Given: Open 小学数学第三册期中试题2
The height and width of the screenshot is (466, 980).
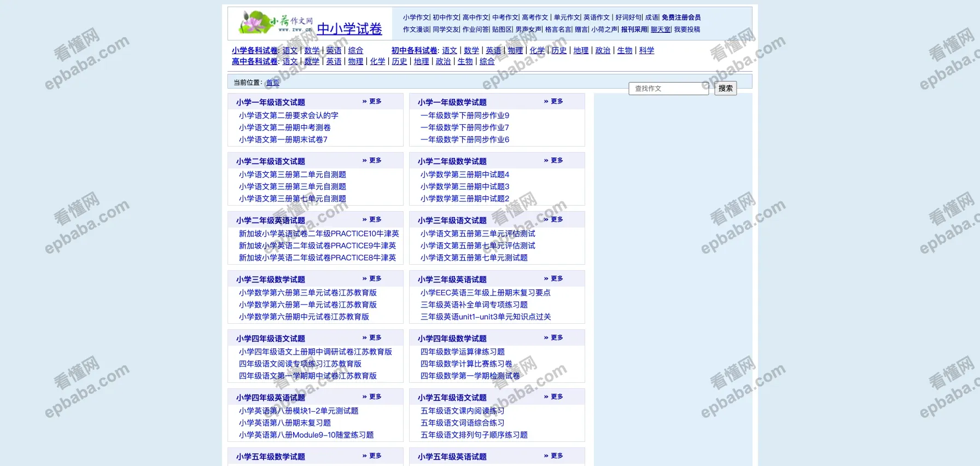Looking at the screenshot, I should [464, 199].
